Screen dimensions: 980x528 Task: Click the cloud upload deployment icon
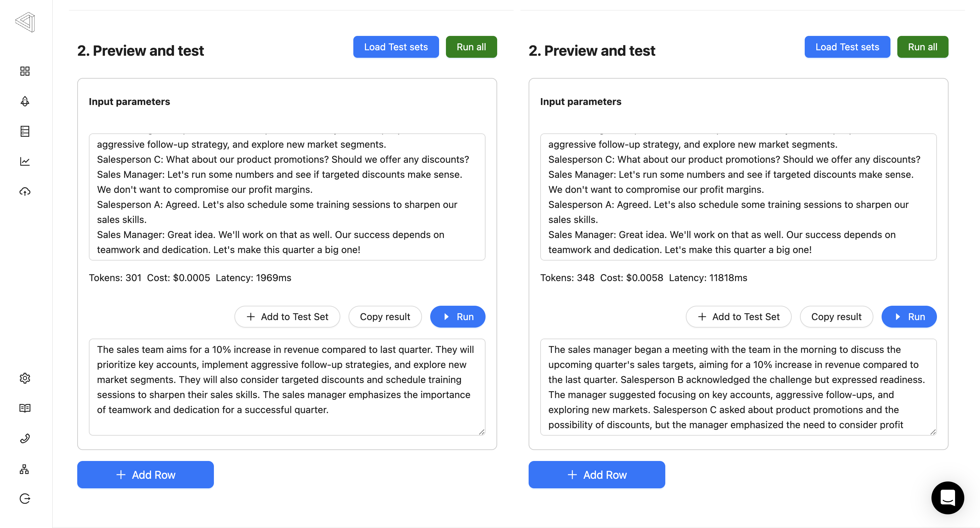(x=25, y=192)
